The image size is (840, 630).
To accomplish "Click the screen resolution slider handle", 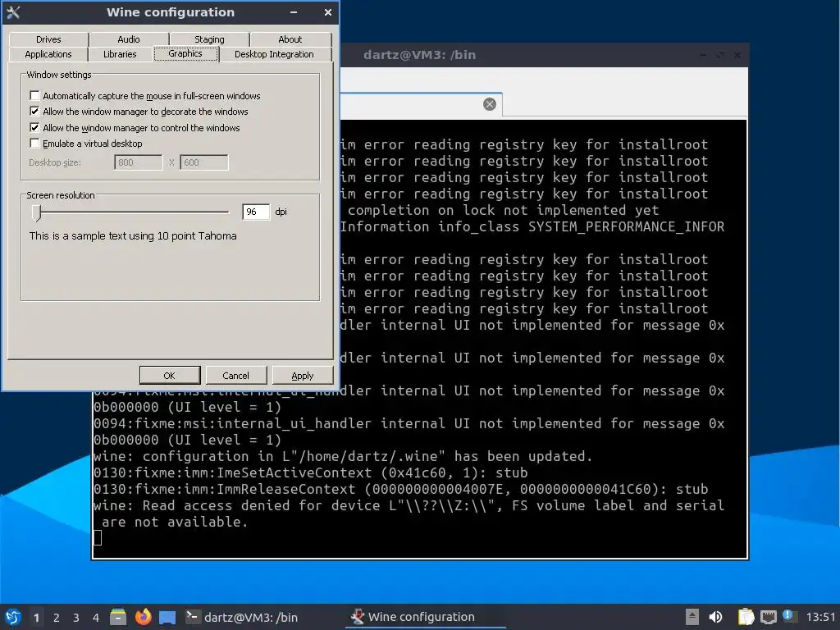I will 36,212.
